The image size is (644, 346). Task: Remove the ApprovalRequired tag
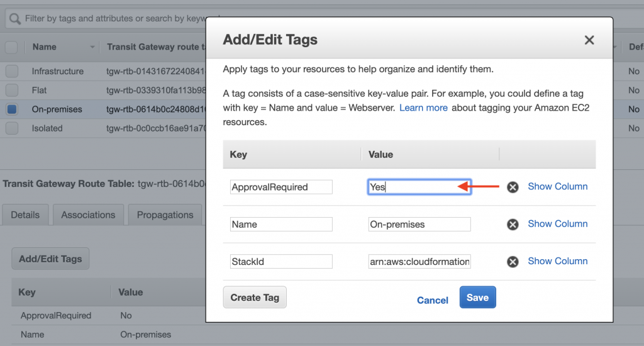[513, 187]
